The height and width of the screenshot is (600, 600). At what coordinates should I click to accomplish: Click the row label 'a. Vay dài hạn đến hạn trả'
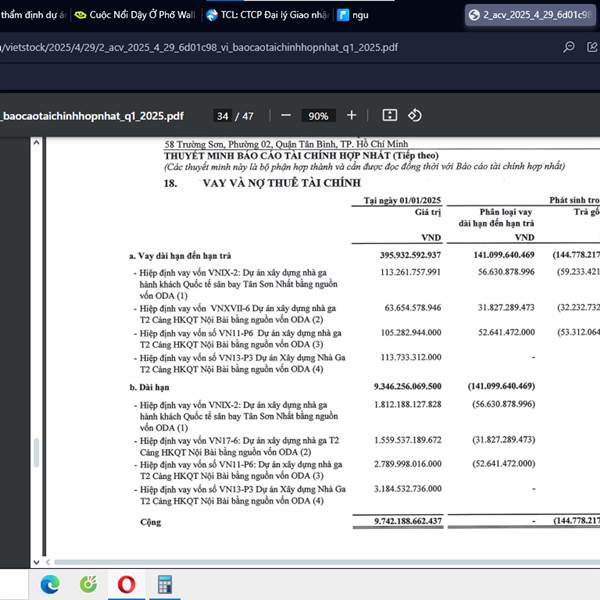180,256
